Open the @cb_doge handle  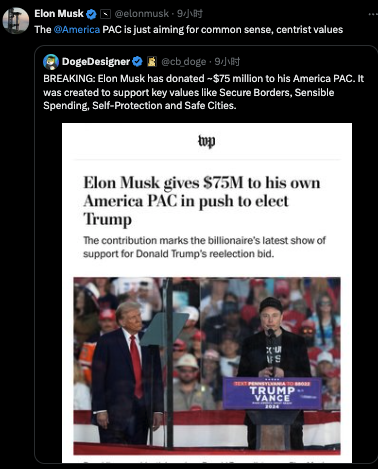tap(184, 62)
